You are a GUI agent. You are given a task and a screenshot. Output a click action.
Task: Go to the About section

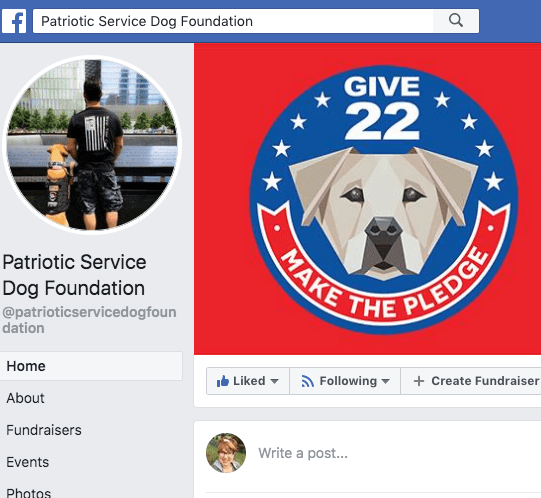point(26,398)
